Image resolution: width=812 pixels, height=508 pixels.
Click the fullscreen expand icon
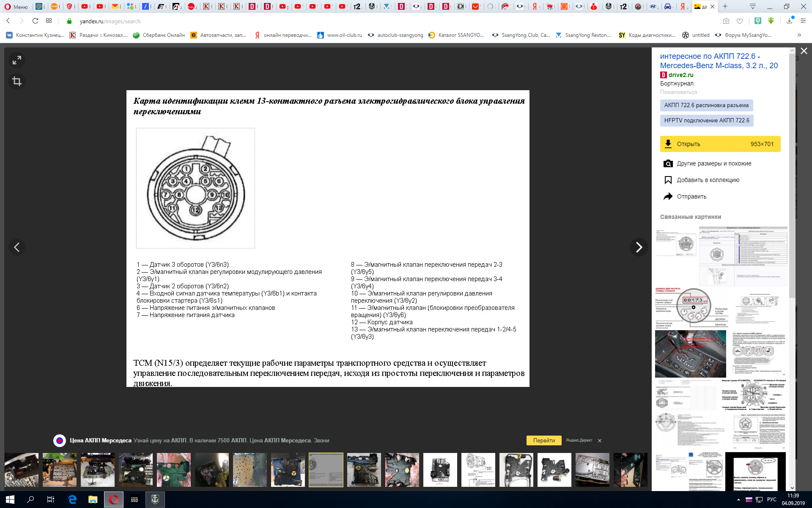pos(17,61)
